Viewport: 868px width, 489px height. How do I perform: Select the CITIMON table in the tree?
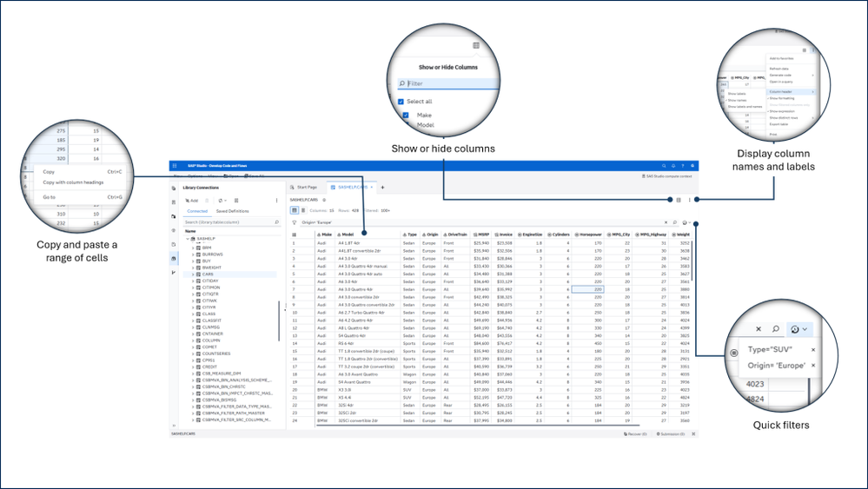pyautogui.click(x=211, y=287)
